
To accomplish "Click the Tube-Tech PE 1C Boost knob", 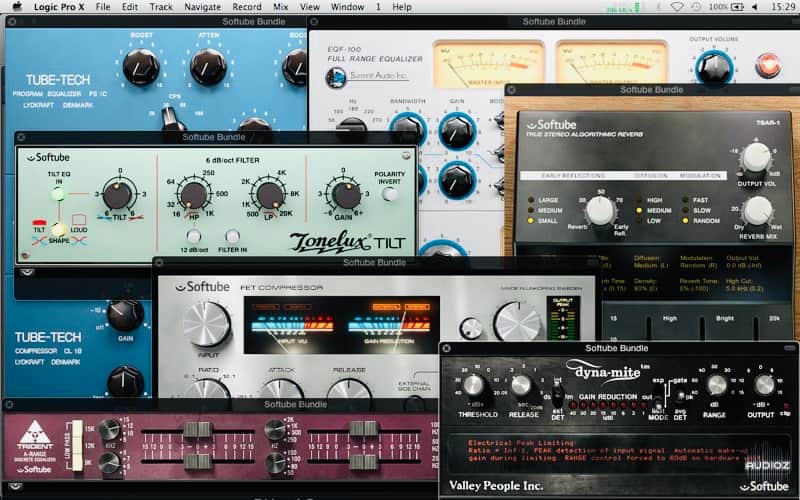I will coord(141,67).
